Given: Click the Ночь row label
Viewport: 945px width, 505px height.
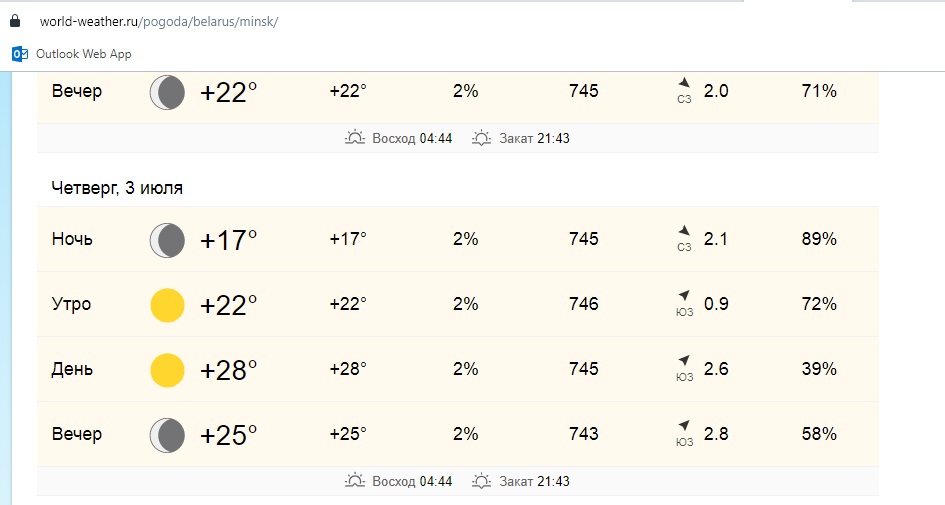Looking at the screenshot, I should 73,239.
